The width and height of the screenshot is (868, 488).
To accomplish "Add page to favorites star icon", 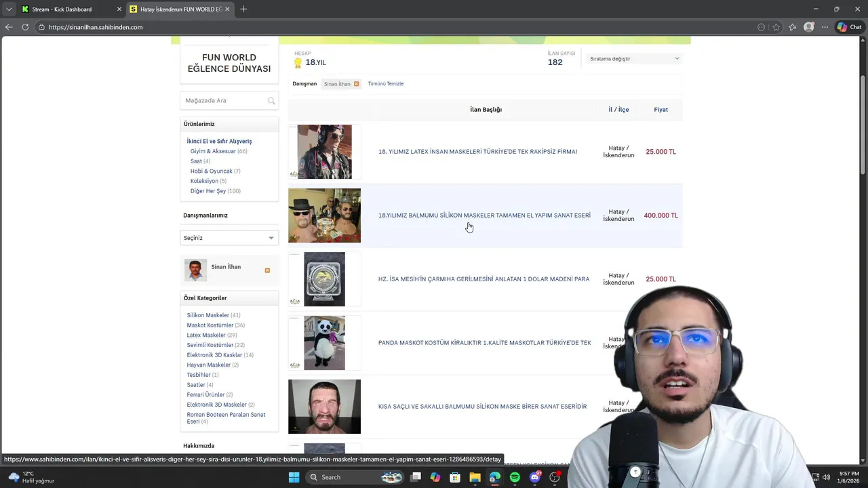I will point(776,27).
